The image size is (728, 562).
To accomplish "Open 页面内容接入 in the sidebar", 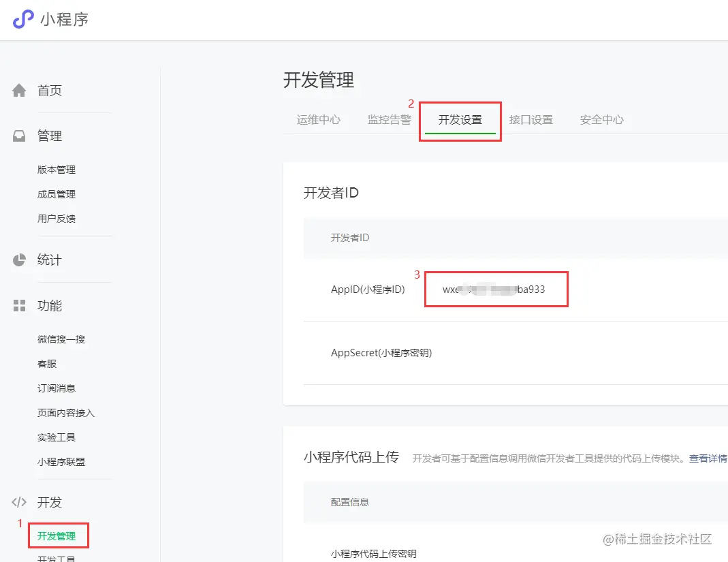I will (x=66, y=413).
